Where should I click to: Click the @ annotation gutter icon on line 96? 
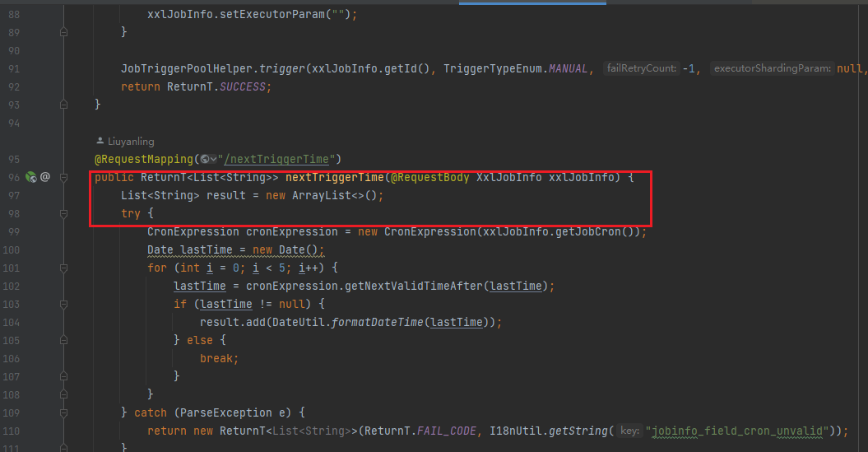[x=45, y=177]
